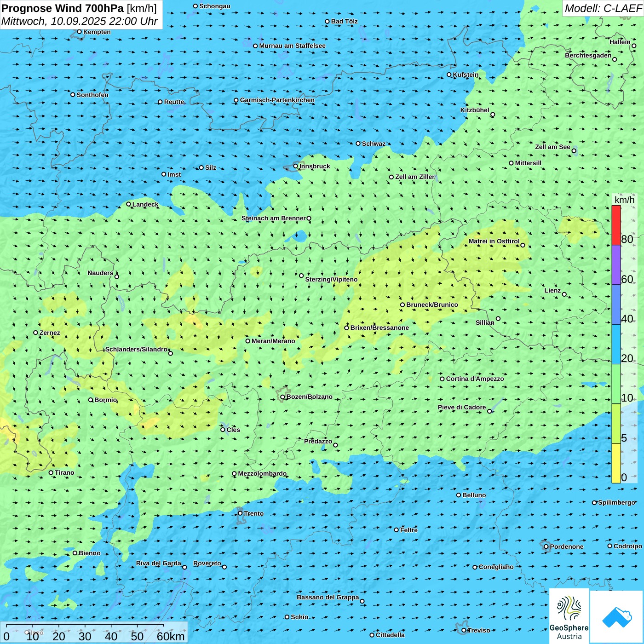The height and width of the screenshot is (644, 644).
Task: Click the blue cloud logo in the corner
Action: tap(616, 617)
